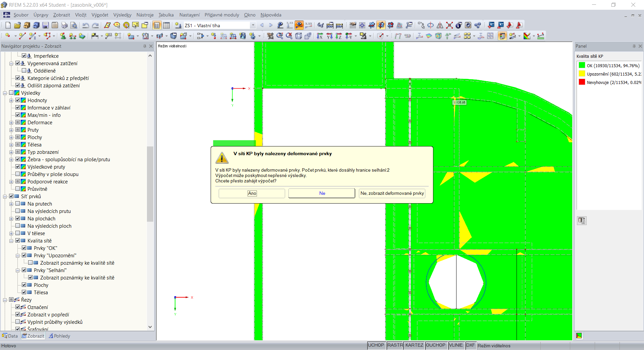Click the color icon at Panel bottom
This screenshot has width=644, height=350.
tap(579, 336)
